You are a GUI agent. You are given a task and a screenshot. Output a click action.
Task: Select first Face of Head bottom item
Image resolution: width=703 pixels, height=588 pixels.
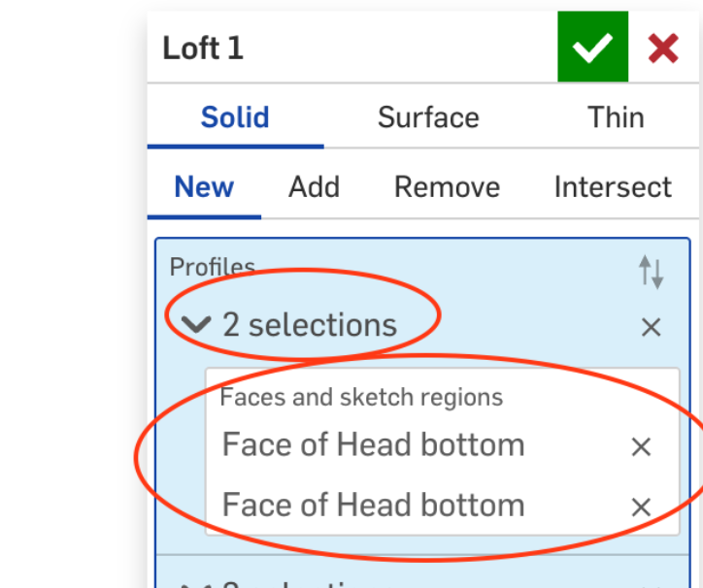coord(373,445)
